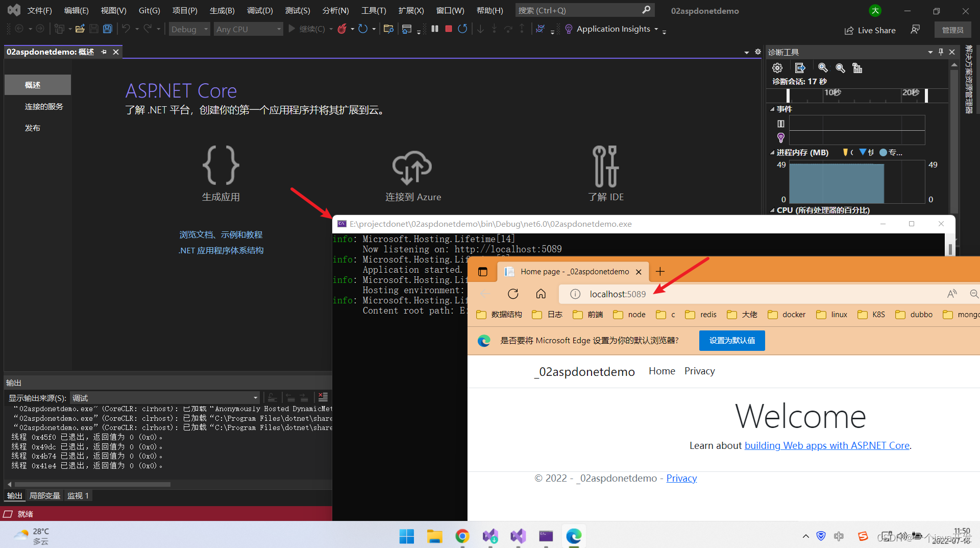The width and height of the screenshot is (980, 548).
Task: Click the Home link in webpage navbar
Action: (x=662, y=371)
